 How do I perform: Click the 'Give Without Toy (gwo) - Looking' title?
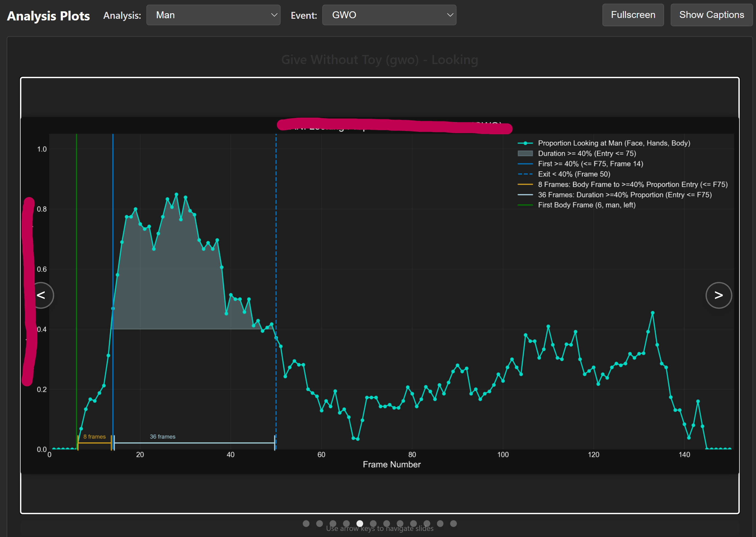pos(380,60)
